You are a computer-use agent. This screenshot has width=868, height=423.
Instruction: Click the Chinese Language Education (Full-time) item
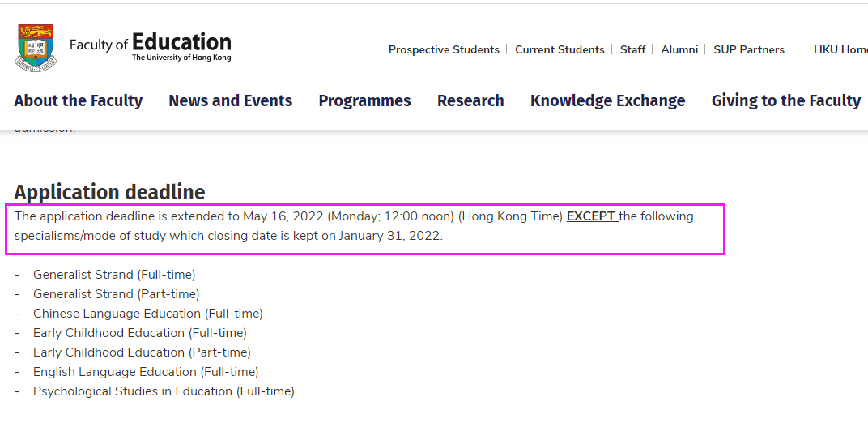(x=148, y=314)
